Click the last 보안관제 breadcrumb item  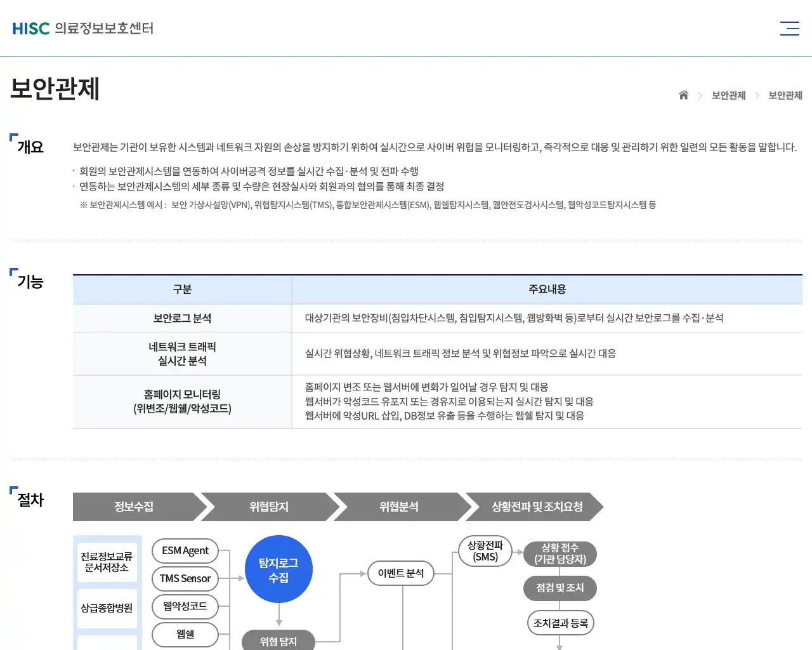(785, 95)
